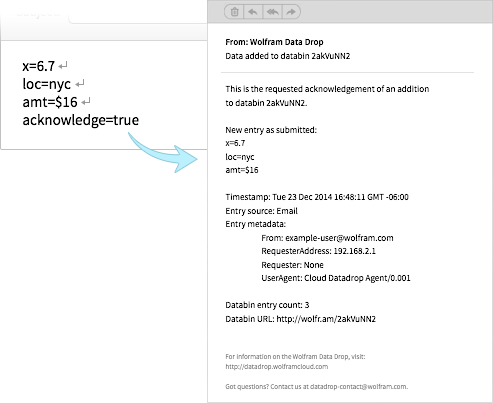Reply all using the double arrow icon
The width and height of the screenshot is (493, 403).
tap(273, 12)
